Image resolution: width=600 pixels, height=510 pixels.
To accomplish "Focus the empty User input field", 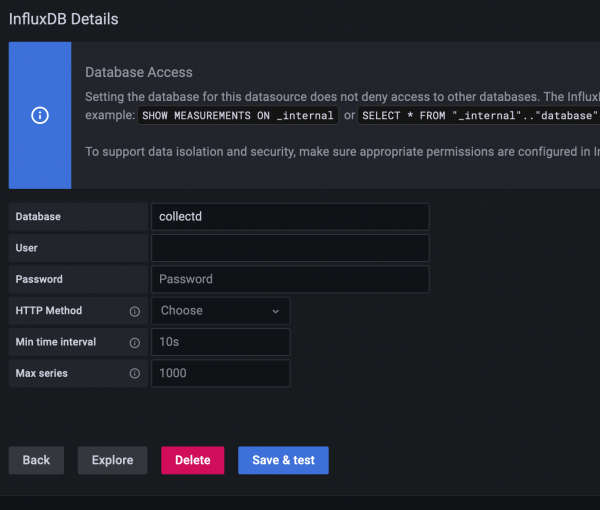I will (x=290, y=248).
